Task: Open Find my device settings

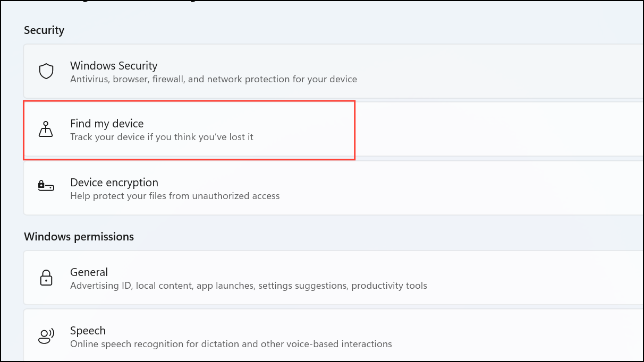Action: pos(213,129)
